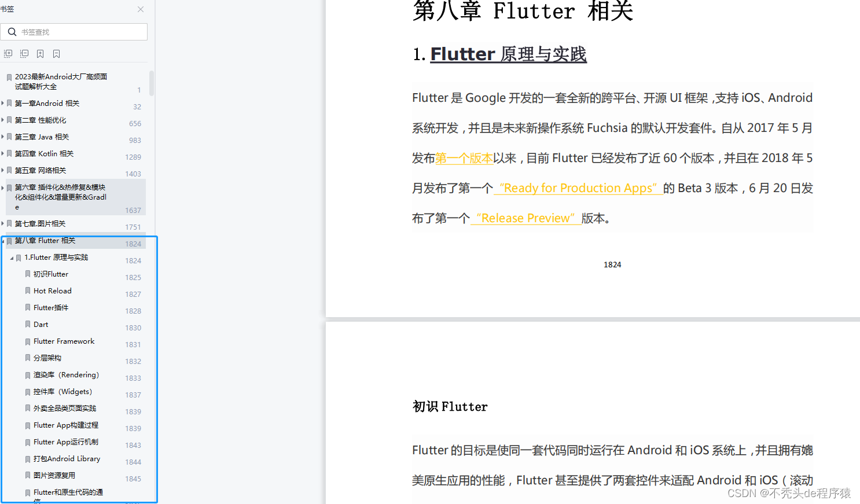The height and width of the screenshot is (504, 860).
Task: Click the add bookmark icon
Action: (x=41, y=54)
